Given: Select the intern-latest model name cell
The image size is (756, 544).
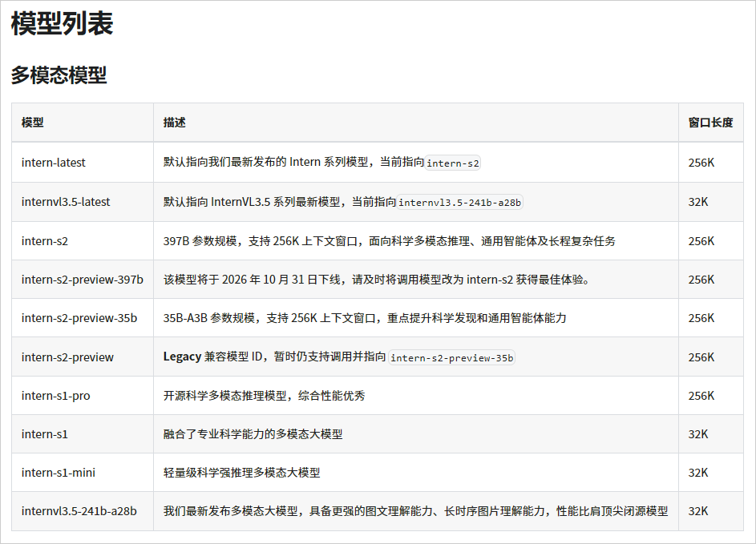Looking at the screenshot, I should coord(53,163).
